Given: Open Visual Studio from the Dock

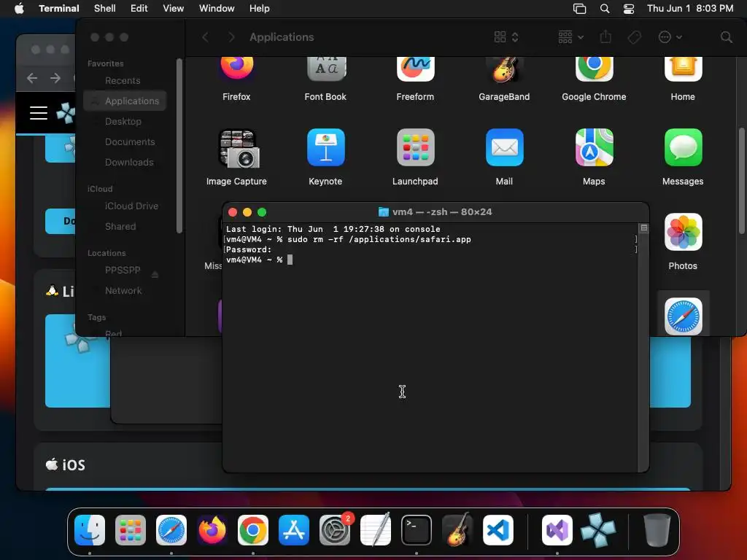Looking at the screenshot, I should pyautogui.click(x=557, y=529).
